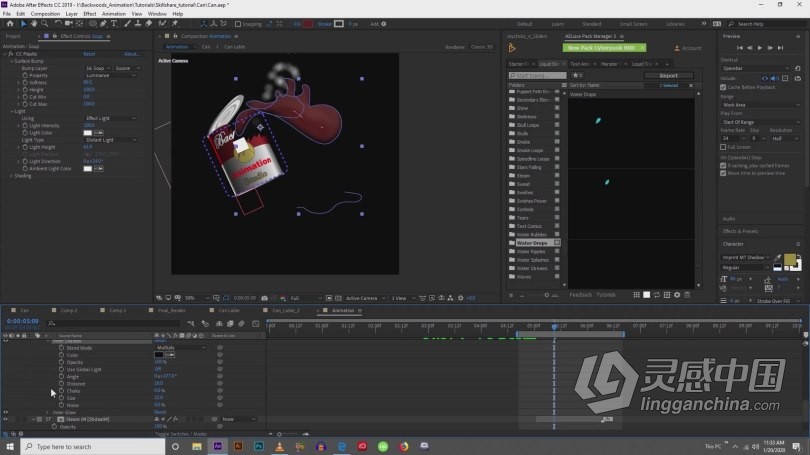Enable the Light Color stopwatch keyframing
The width and height of the screenshot is (810, 455).
[x=25, y=133]
